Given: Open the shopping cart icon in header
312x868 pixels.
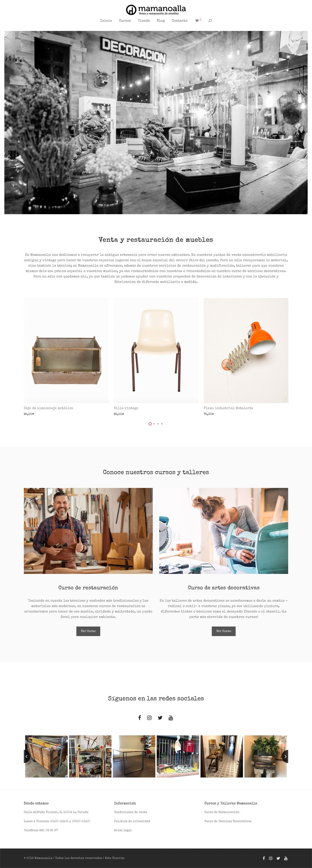Looking at the screenshot, I should point(197,21).
